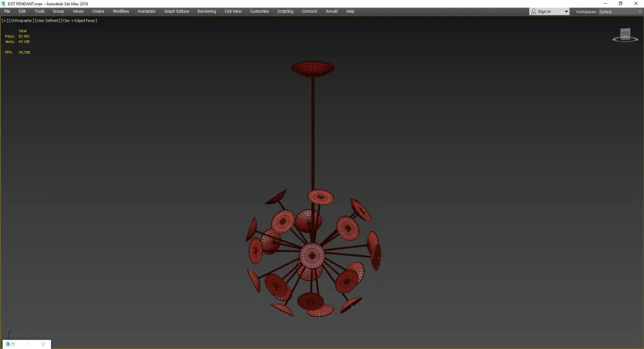The width and height of the screenshot is (644, 349).
Task: Open the Graph Editors menu
Action: click(177, 11)
